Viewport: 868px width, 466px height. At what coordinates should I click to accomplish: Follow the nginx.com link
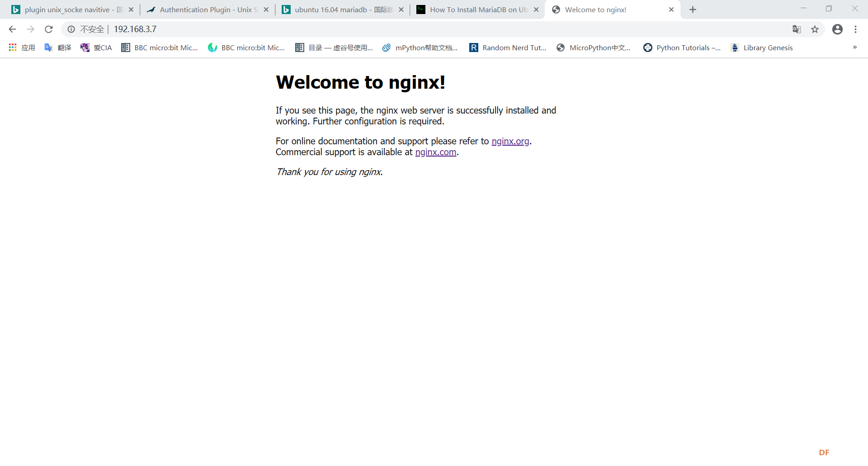(436, 152)
